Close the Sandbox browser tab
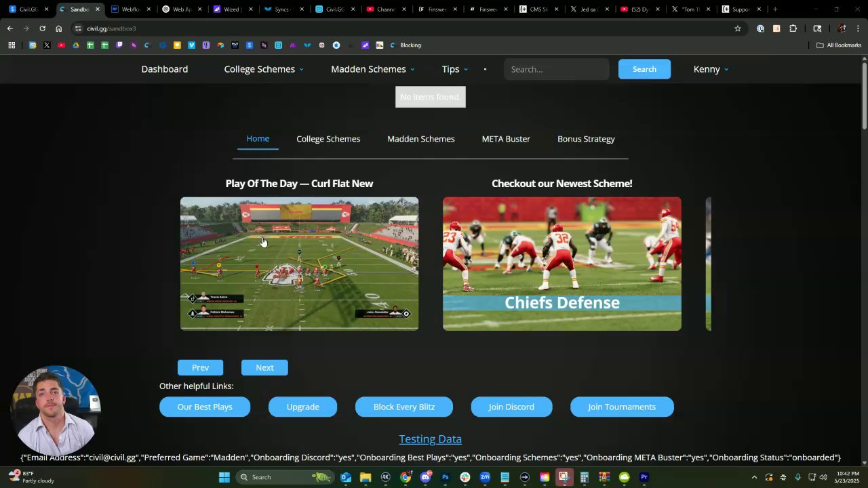 pos(98,9)
